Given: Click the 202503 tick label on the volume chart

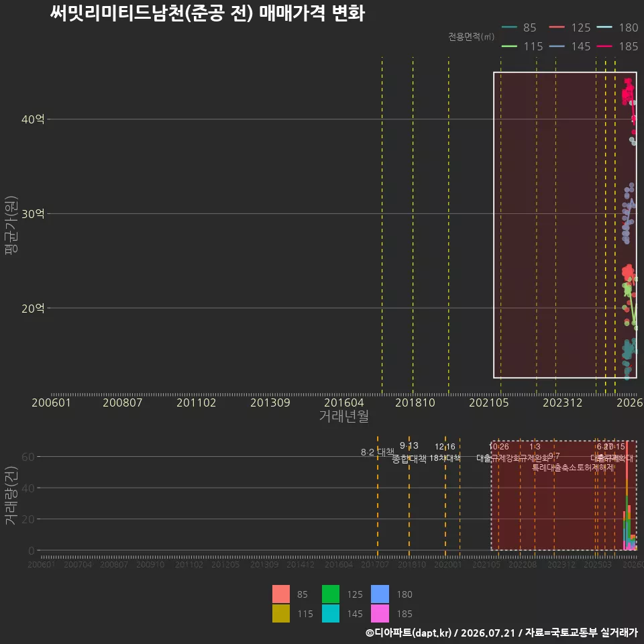Looking at the screenshot, I should point(598,565).
